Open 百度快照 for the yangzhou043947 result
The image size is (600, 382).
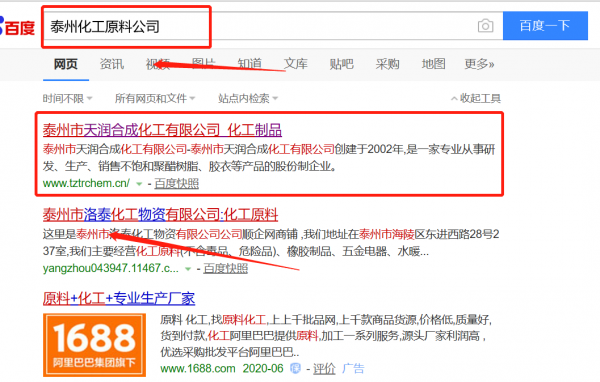[225, 268]
